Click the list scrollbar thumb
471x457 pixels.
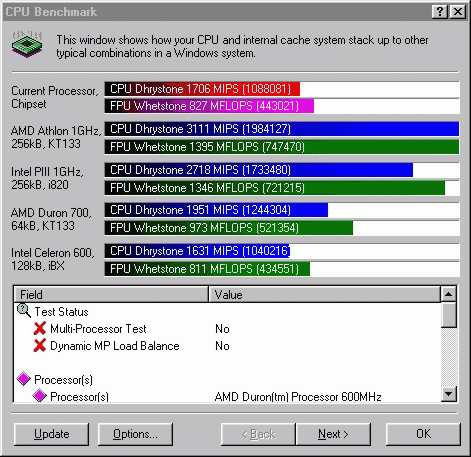(x=449, y=315)
